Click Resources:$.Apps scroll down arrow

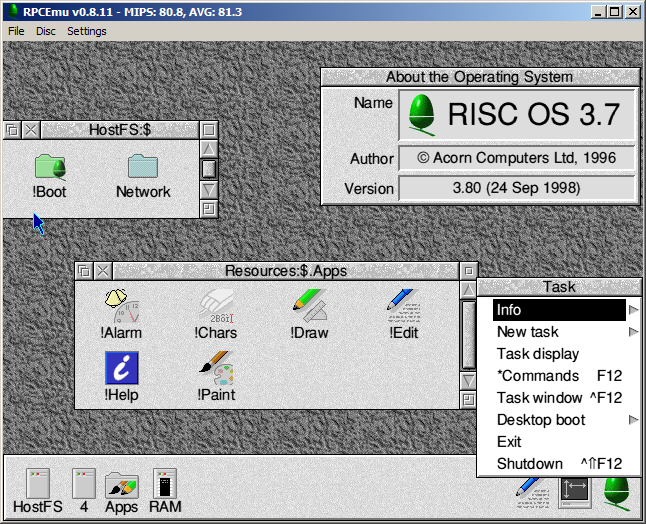[x=468, y=381]
